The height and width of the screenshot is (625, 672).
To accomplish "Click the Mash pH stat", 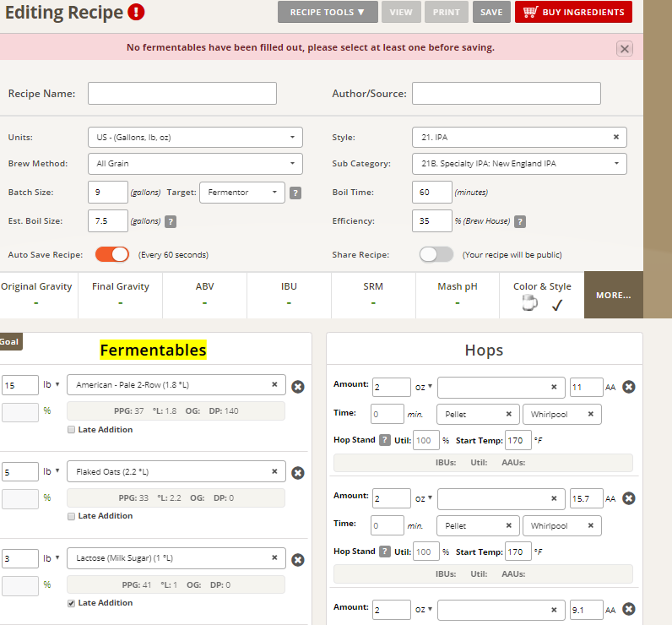I will [458, 295].
